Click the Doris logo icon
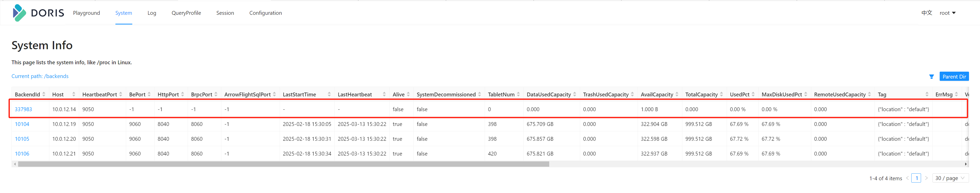Screen dimensions: 980x193 (x=19, y=13)
